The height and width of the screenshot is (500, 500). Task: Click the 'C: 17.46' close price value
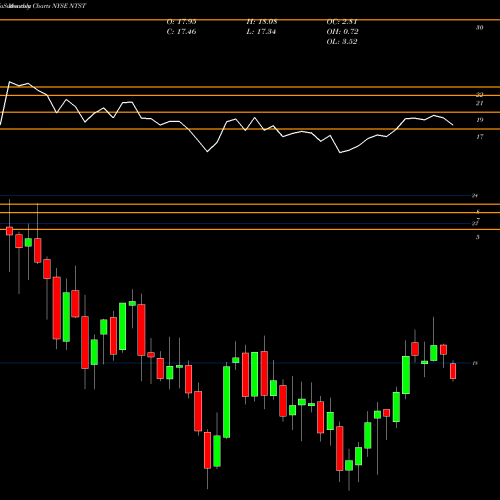(x=181, y=32)
